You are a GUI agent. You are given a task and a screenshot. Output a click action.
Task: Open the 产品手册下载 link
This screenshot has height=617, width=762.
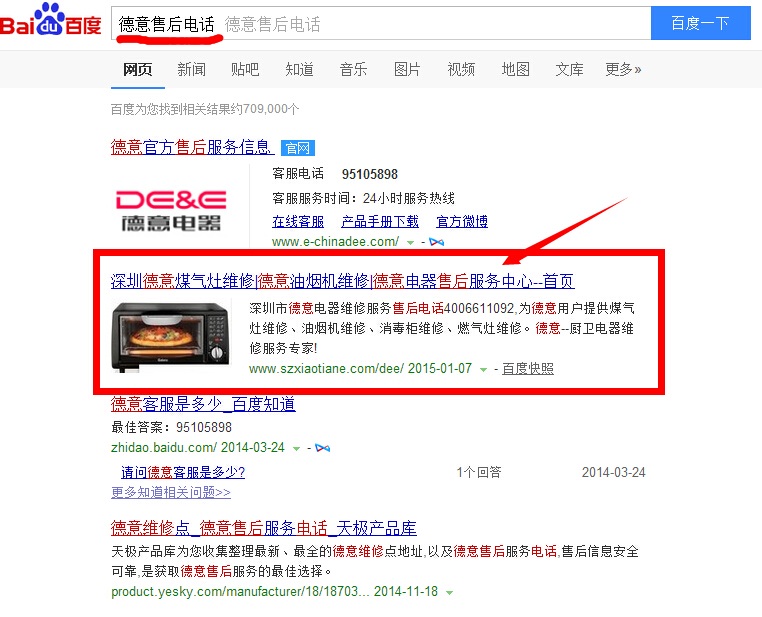point(380,222)
